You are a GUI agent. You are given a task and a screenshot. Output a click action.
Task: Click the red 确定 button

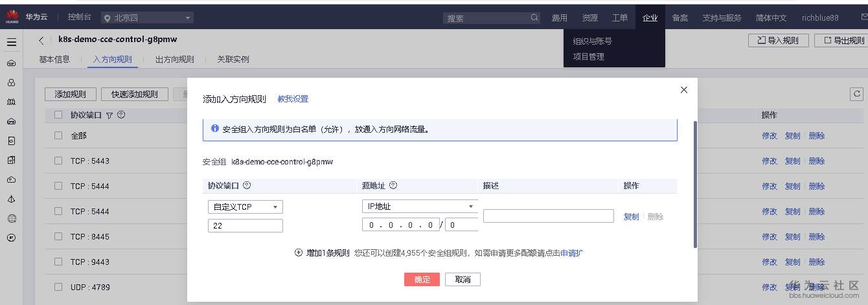point(422,279)
